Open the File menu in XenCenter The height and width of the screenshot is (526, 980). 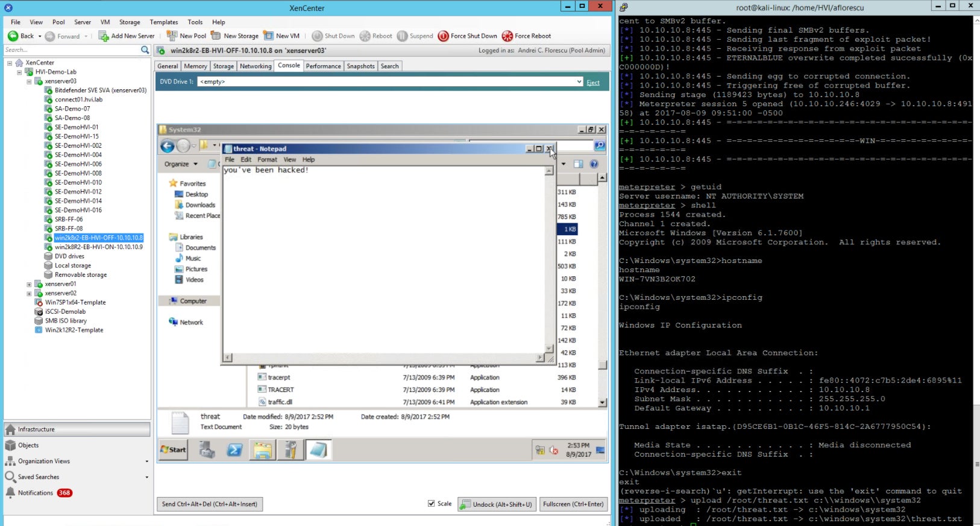point(16,22)
